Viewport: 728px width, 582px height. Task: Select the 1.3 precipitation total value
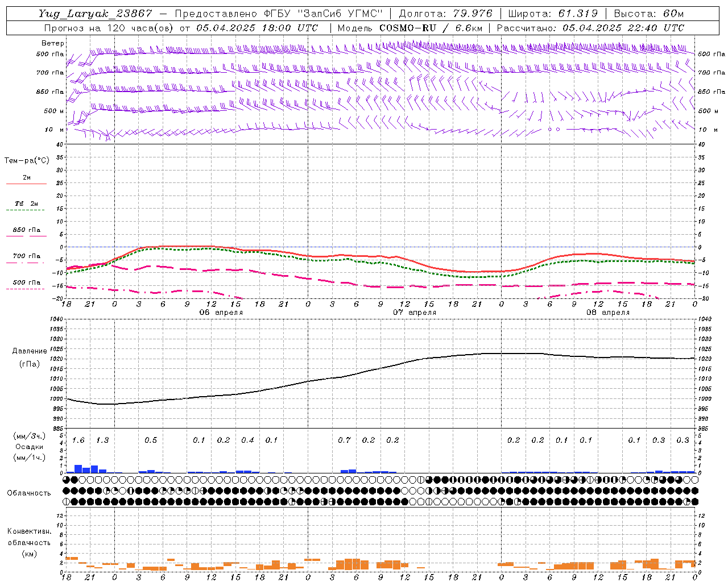click(x=102, y=440)
